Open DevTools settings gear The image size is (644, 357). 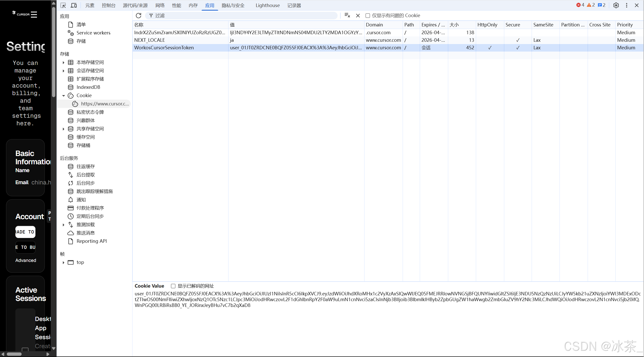pyautogui.click(x=616, y=5)
